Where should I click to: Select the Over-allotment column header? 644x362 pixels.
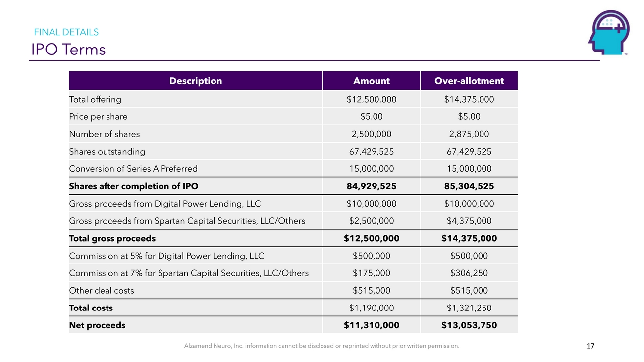coord(469,81)
